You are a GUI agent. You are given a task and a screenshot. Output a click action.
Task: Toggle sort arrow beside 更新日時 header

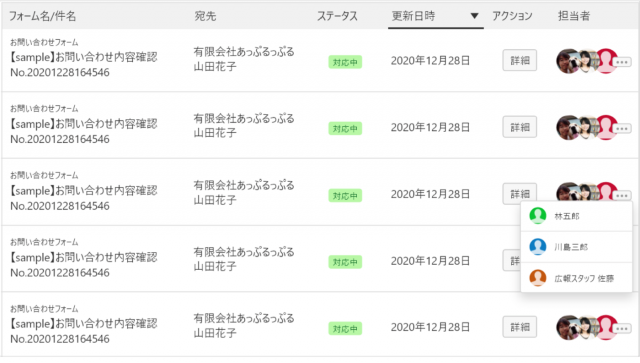(474, 16)
